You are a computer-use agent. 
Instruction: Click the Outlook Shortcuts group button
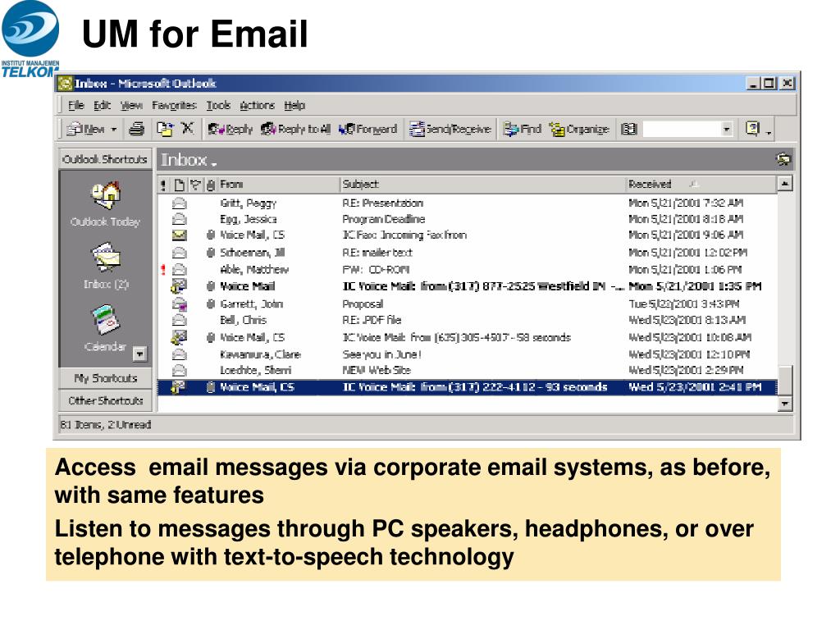coord(105,159)
